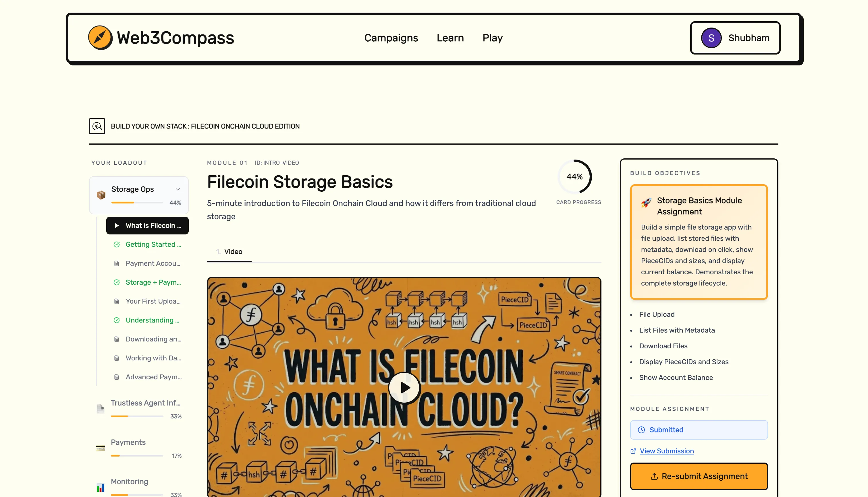Click the Web3Compass compass logo icon
The width and height of the screenshot is (868, 497).
click(x=100, y=38)
